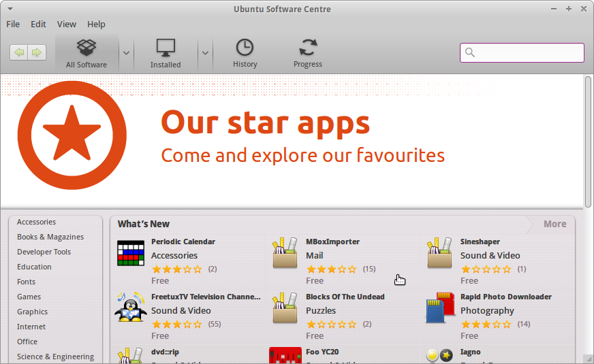Viewport: 594px width, 364px height.
Task: Click the search input field
Action: 522,52
